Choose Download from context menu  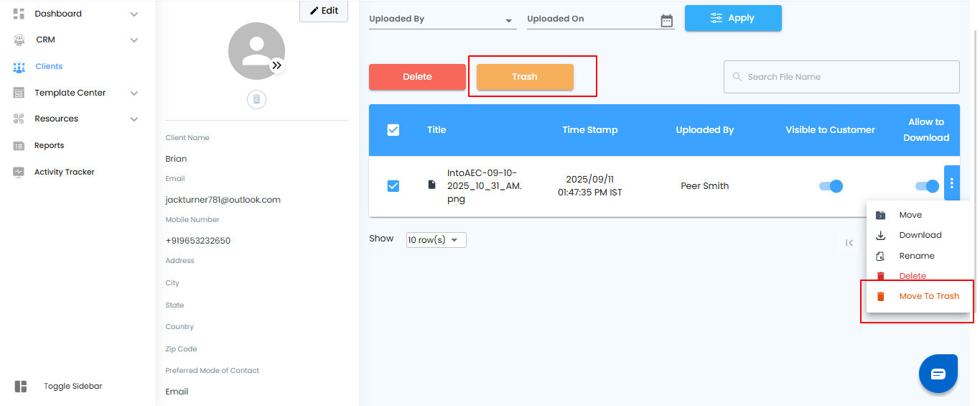(920, 236)
